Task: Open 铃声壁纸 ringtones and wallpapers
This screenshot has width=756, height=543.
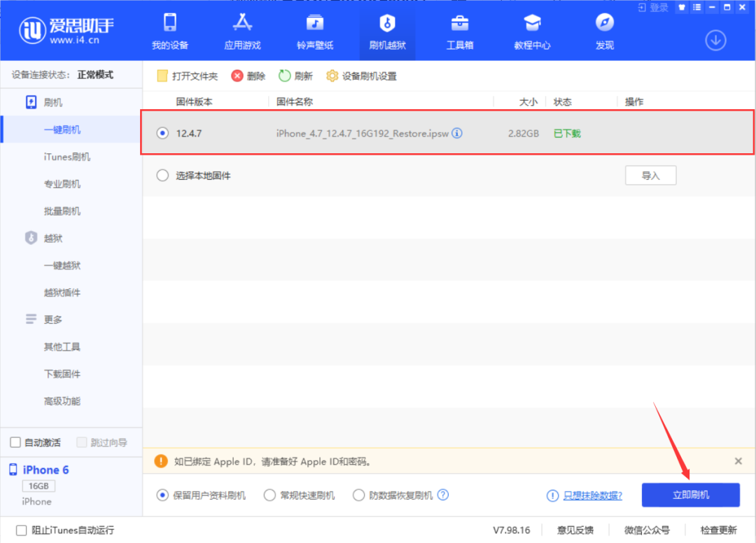Action: pos(315,31)
